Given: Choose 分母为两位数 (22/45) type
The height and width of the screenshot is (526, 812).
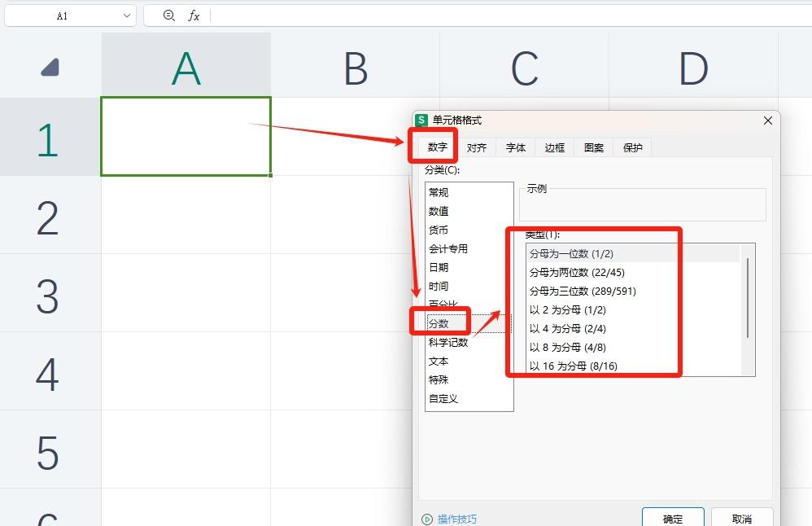Looking at the screenshot, I should 633,272.
